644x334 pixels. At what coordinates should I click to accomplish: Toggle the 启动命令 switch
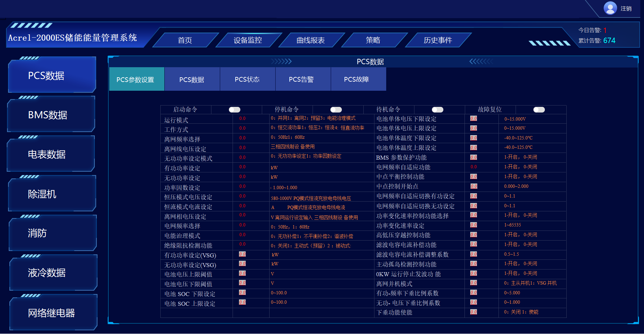[x=235, y=110]
